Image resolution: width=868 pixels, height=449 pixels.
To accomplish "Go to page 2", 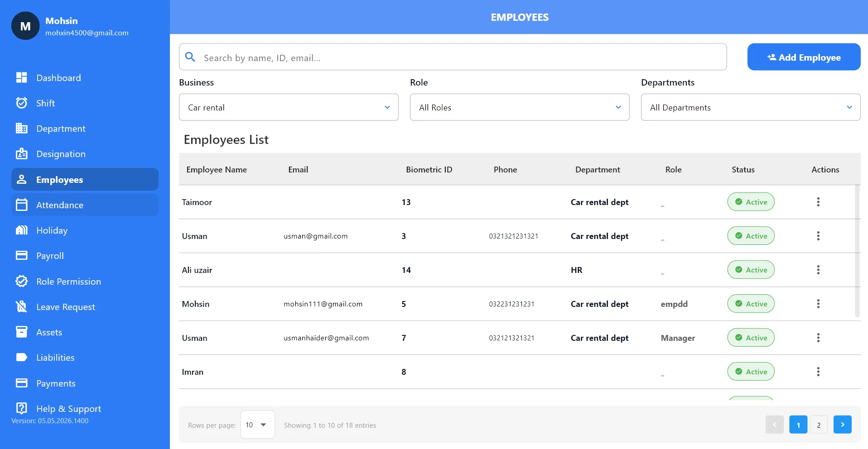I will tap(819, 425).
